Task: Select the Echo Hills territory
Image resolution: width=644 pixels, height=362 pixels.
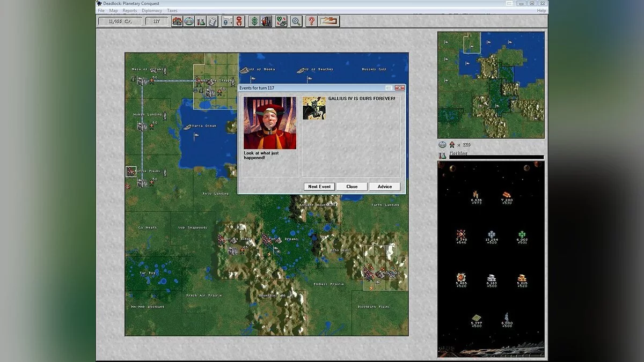Action: pos(339,250)
